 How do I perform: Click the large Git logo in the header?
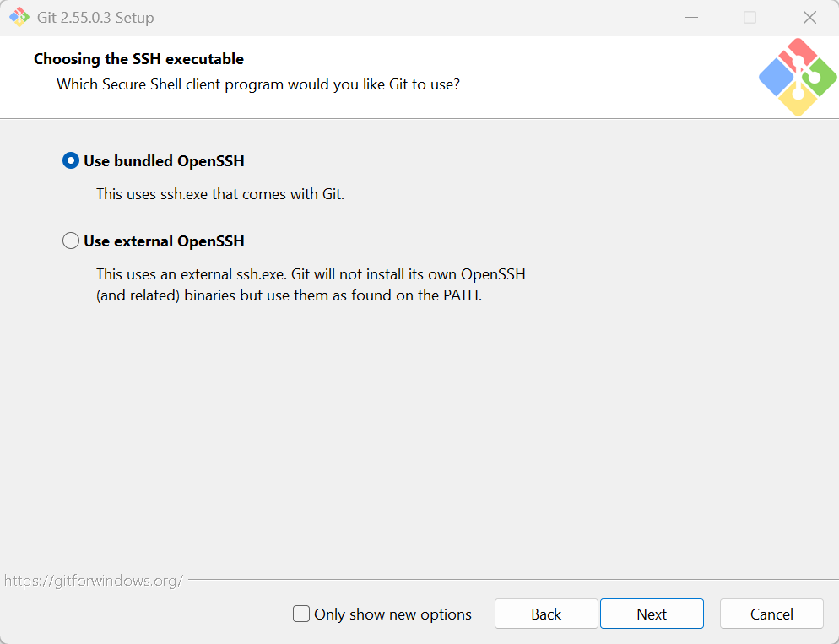[x=798, y=77]
